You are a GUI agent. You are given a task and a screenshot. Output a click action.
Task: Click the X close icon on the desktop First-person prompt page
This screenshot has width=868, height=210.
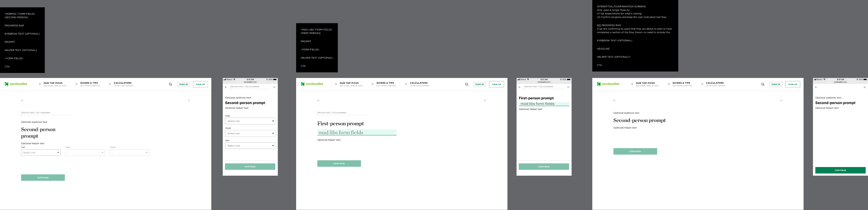(x=485, y=101)
